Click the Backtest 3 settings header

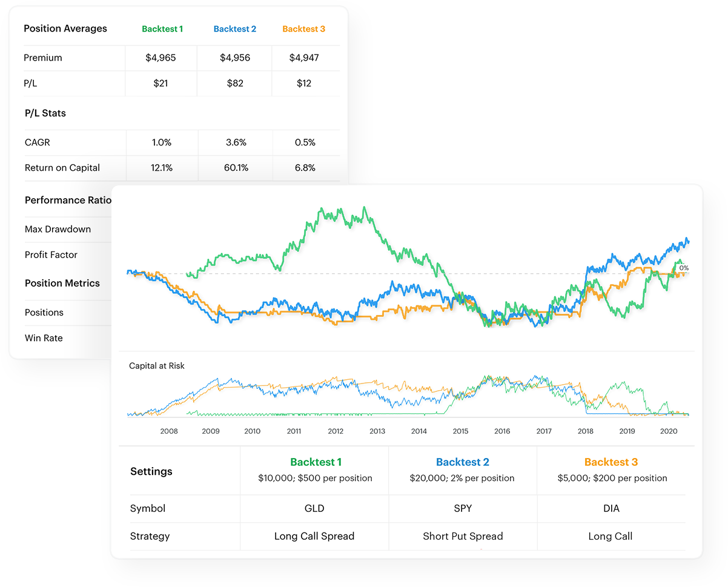tap(611, 462)
